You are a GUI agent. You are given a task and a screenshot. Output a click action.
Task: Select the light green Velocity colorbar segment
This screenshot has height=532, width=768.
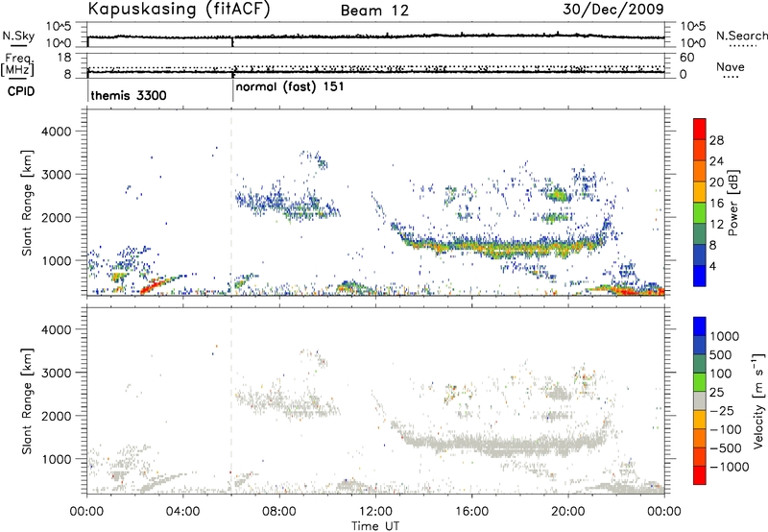(x=700, y=382)
